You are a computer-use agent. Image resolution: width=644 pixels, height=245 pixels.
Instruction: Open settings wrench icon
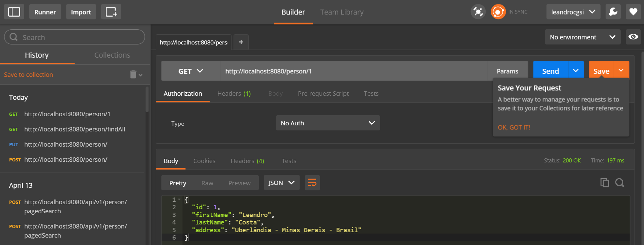[x=613, y=12]
